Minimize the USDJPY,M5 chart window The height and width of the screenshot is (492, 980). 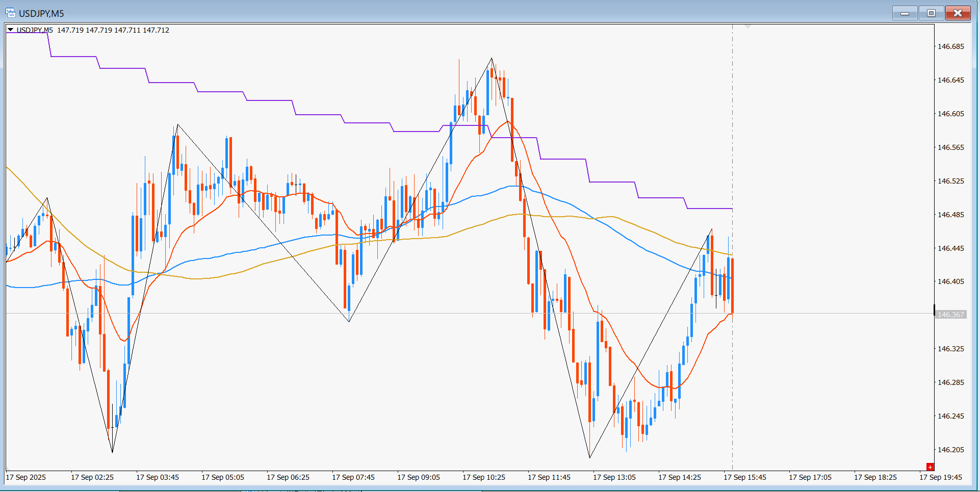905,13
